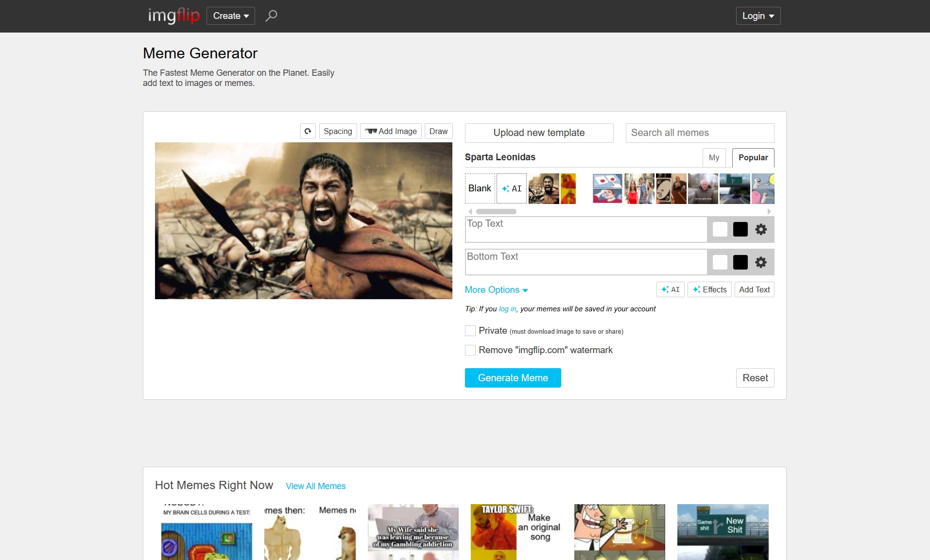The width and height of the screenshot is (930, 560).
Task: Click the imgflip logo
Action: 173,16
